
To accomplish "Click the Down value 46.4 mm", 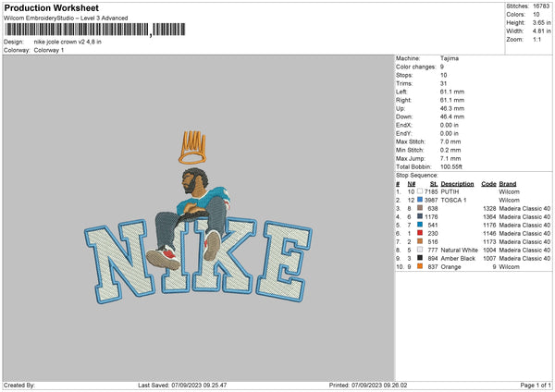I will pos(452,116).
